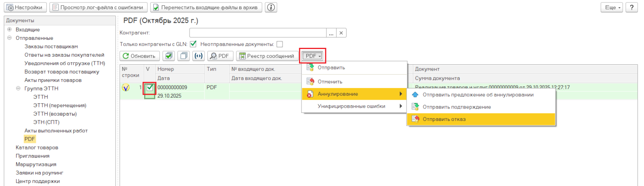Click the PDF preview magnifier button
644x186 pixels.
click(x=220, y=56)
